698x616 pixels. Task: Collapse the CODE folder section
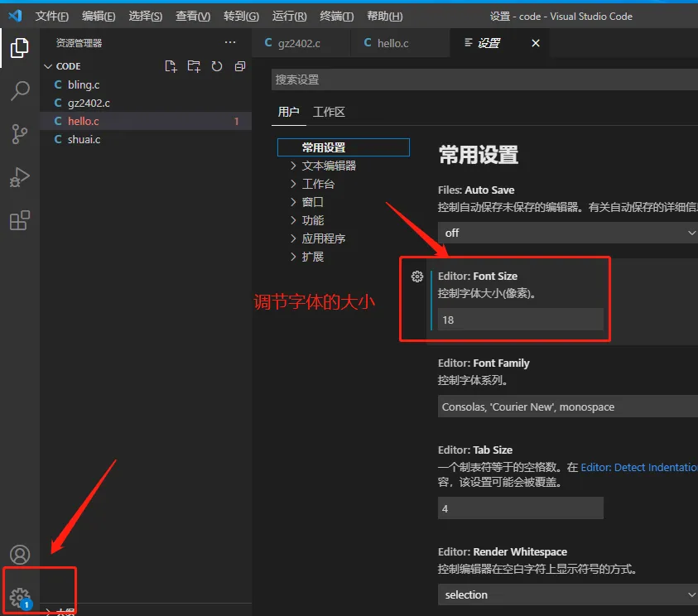point(48,66)
